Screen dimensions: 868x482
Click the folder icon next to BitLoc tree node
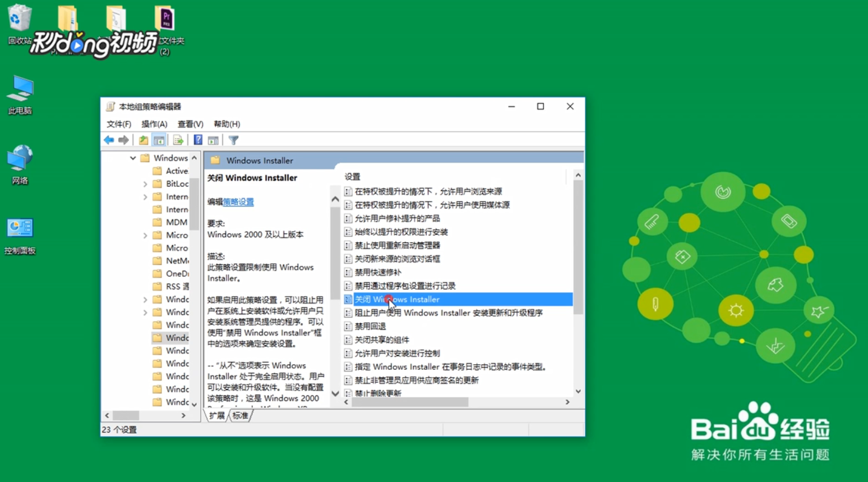coord(158,183)
